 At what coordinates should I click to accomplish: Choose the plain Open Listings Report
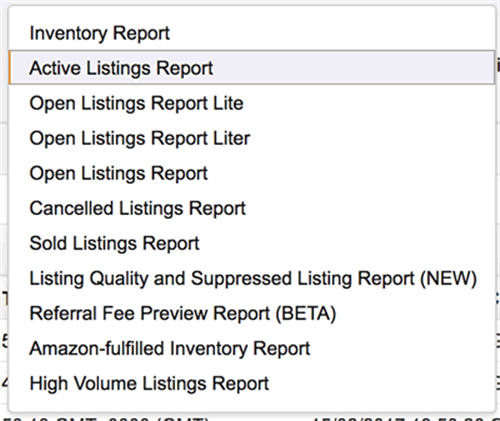click(x=252, y=173)
